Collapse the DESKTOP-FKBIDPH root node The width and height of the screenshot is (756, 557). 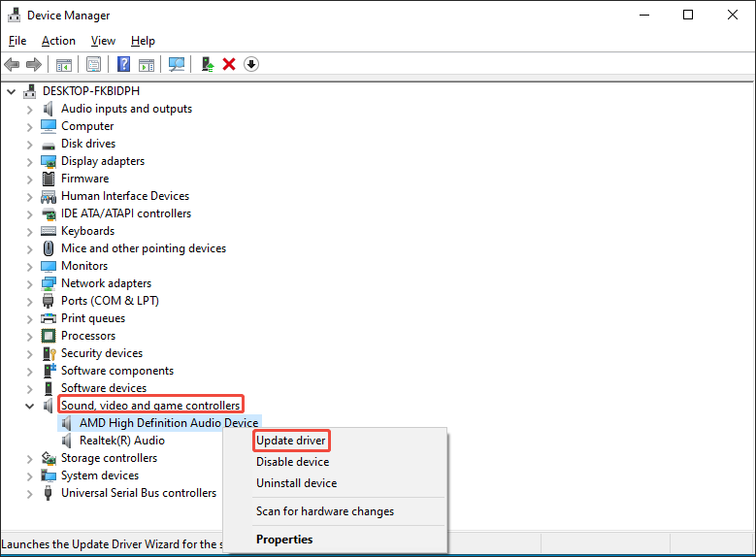[x=11, y=91]
